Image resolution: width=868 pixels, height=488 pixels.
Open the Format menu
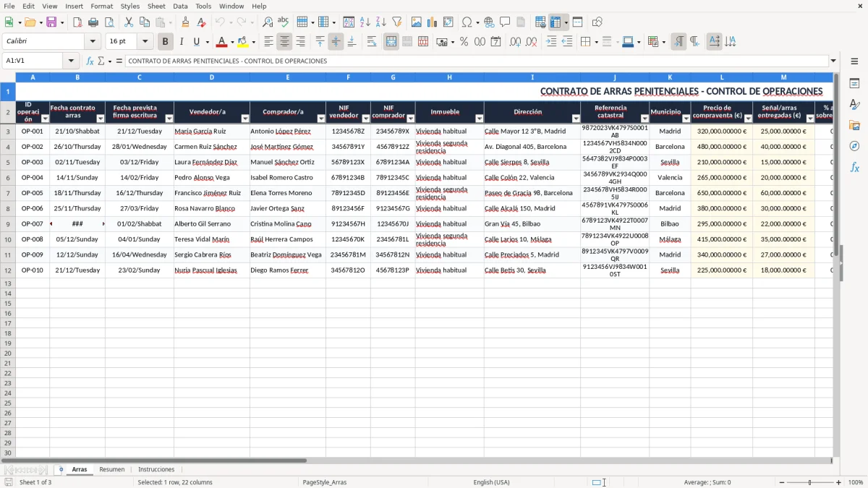(x=101, y=6)
